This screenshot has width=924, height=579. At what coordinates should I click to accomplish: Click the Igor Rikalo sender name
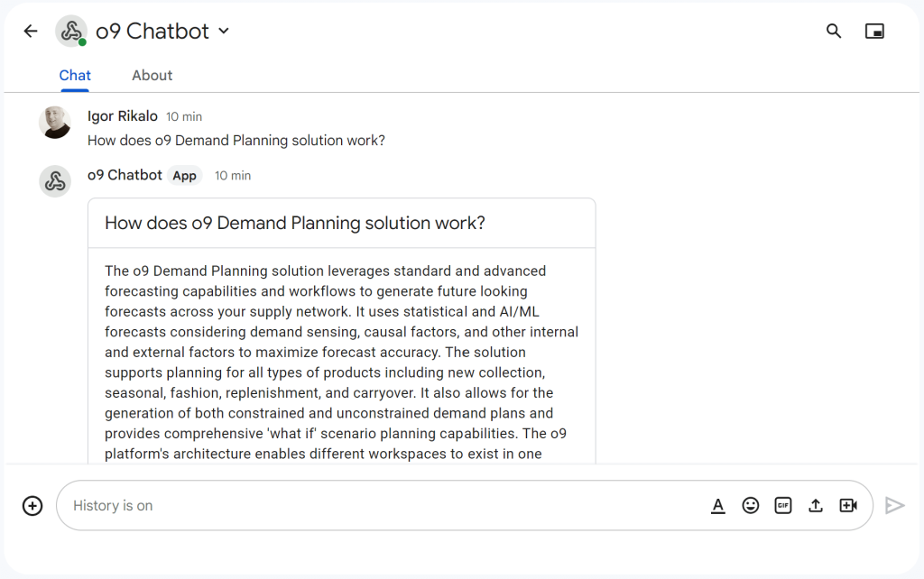[123, 116]
